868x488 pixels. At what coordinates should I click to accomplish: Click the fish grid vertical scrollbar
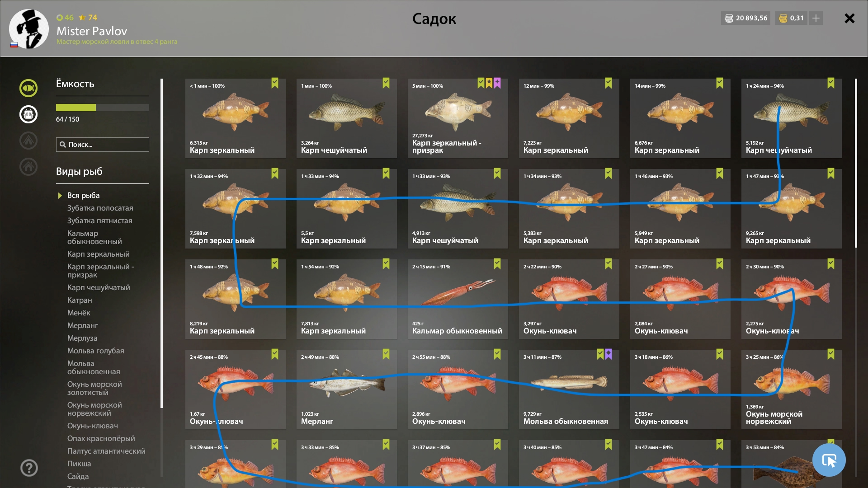(x=856, y=163)
